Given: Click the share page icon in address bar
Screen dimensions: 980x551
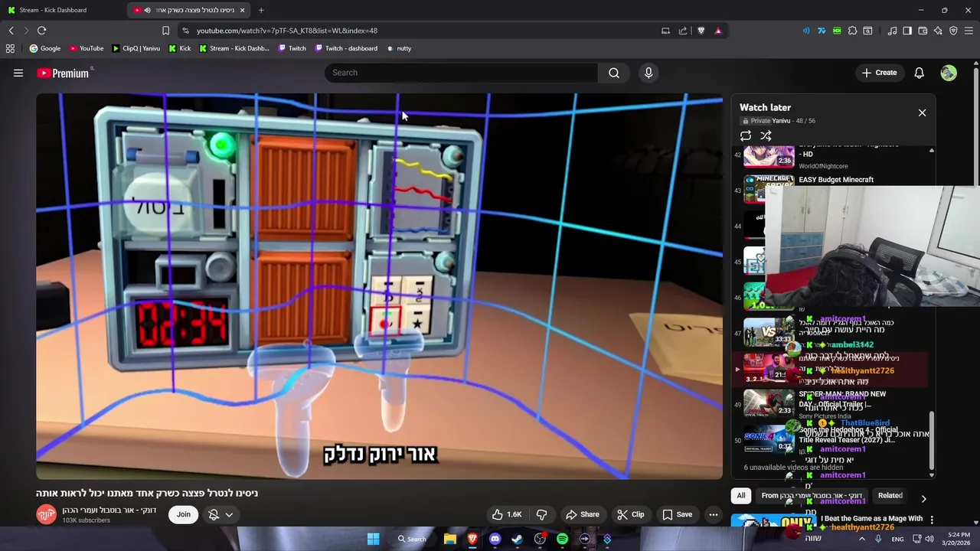Looking at the screenshot, I should click(682, 31).
